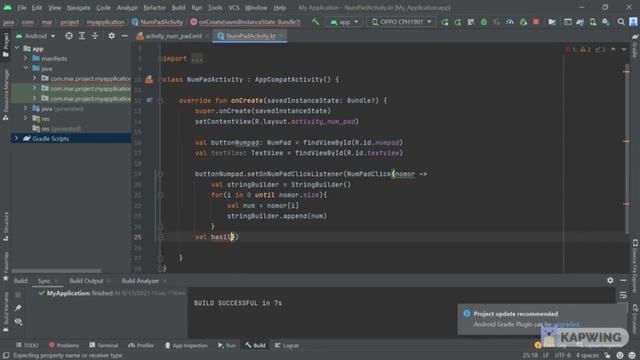Open Project panel gear options
Viewport: 640px width, 360px height.
click(x=111, y=36)
